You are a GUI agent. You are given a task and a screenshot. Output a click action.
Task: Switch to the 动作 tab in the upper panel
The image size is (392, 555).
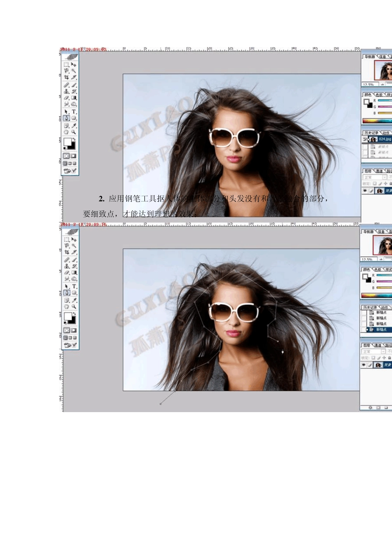385,133
